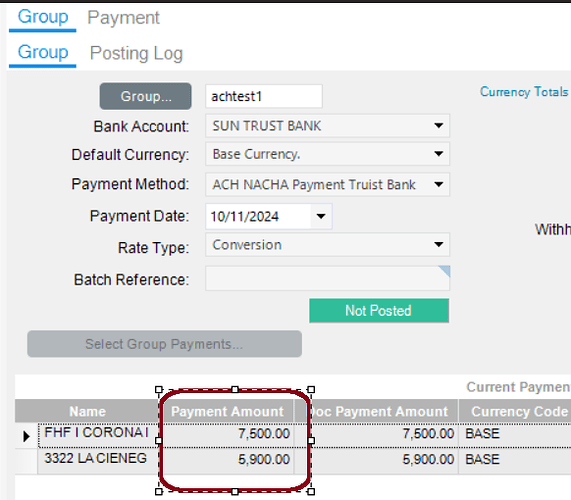This screenshot has width=571, height=500.
Task: Open the Payment Date calendar dropdown arrow
Action: click(x=321, y=216)
